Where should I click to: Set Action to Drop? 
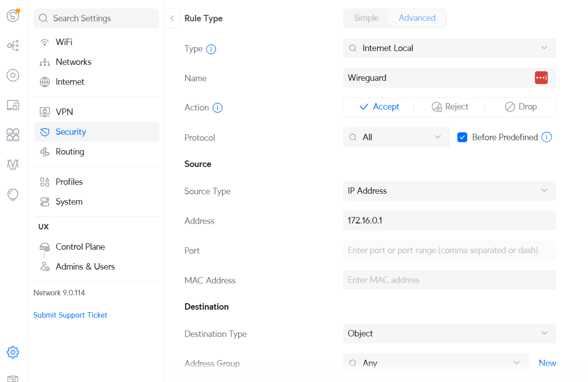tap(521, 107)
